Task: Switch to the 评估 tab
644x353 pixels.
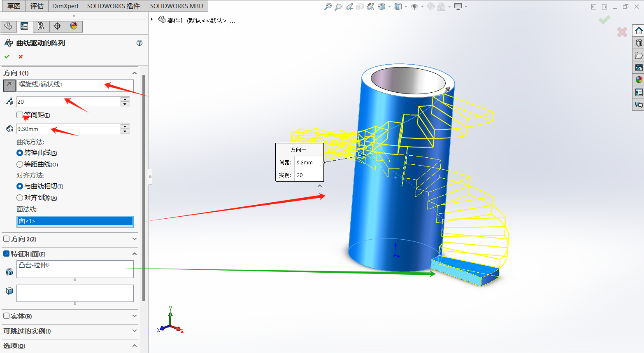Action: (x=37, y=6)
